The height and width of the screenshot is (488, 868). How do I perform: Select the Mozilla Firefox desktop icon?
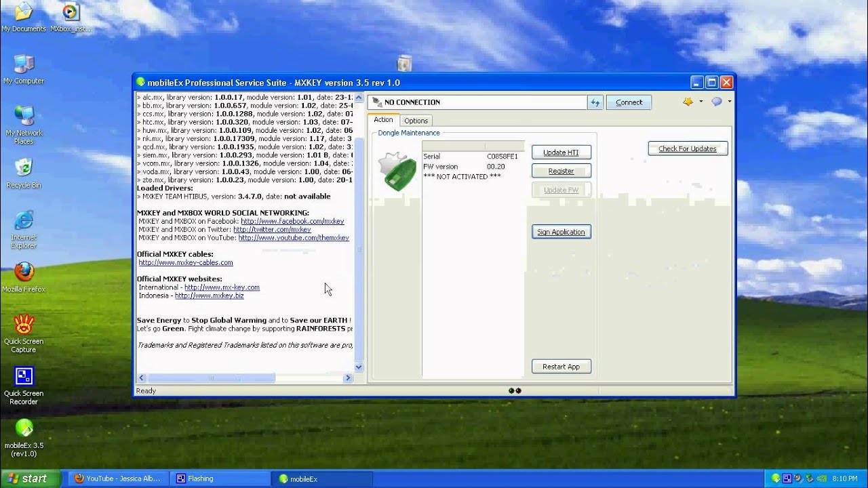pyautogui.click(x=24, y=278)
